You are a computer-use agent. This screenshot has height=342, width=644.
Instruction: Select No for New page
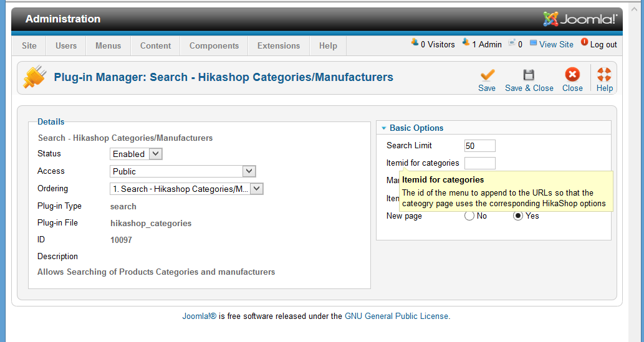point(469,216)
